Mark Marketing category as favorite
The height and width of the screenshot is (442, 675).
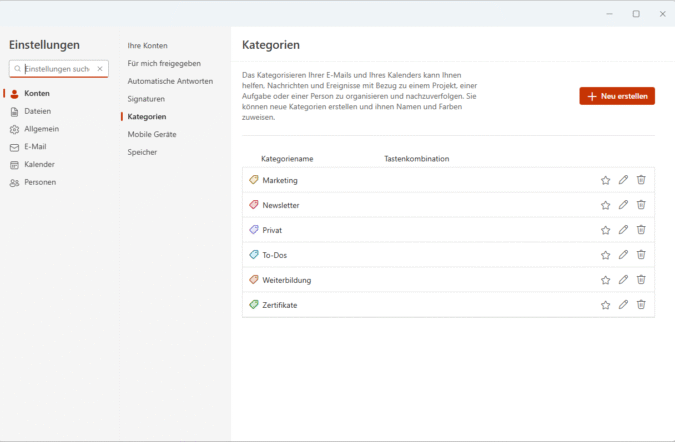tap(605, 180)
